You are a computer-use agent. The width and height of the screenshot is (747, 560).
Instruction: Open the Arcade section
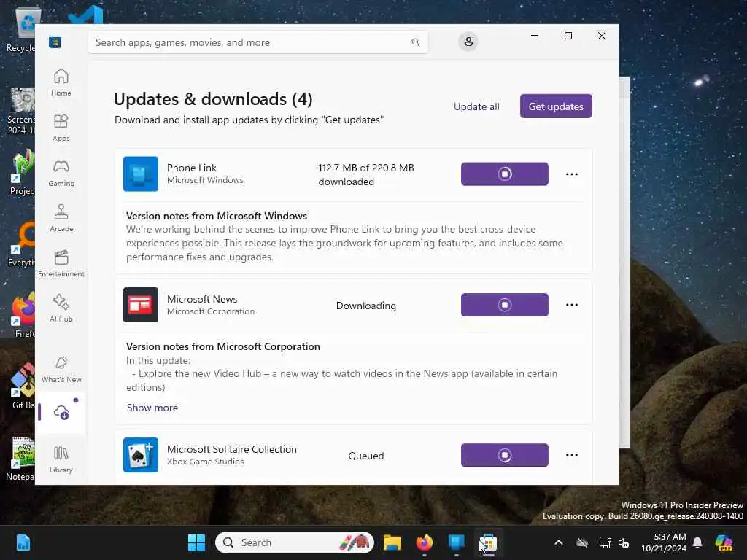point(61,218)
